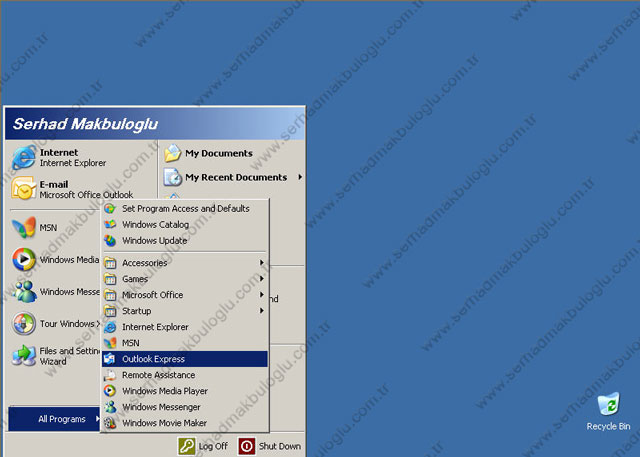Choose Windows Catalog from programs menu
Viewport: 640px width, 457px height.
click(185, 224)
